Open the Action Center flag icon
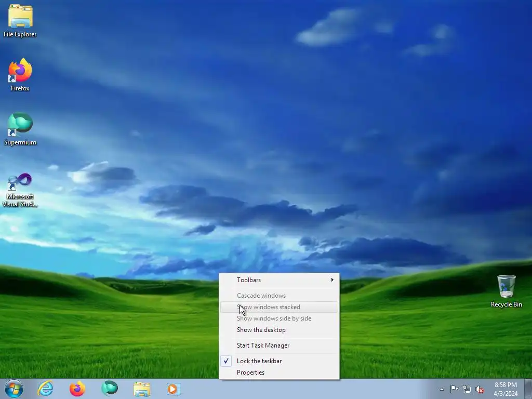The width and height of the screenshot is (532, 399). click(x=454, y=389)
